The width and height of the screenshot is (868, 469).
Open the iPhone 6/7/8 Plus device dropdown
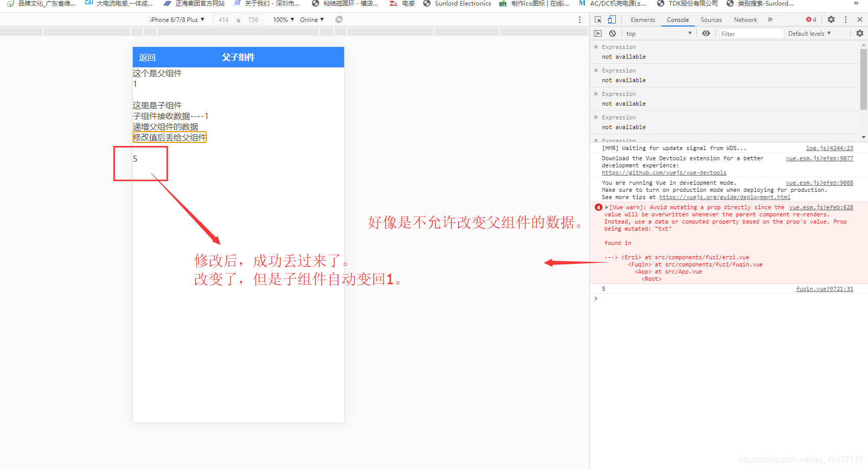point(177,19)
